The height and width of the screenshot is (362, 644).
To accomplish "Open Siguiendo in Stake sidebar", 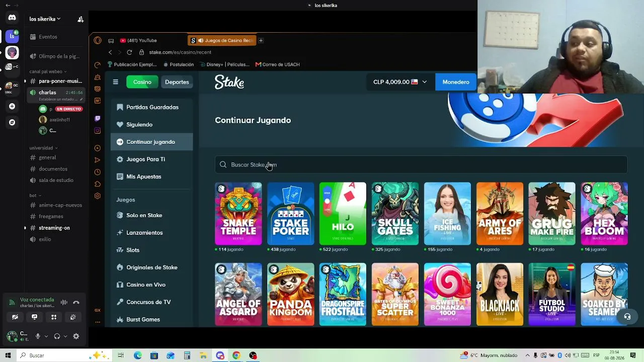I will [x=151, y=125].
